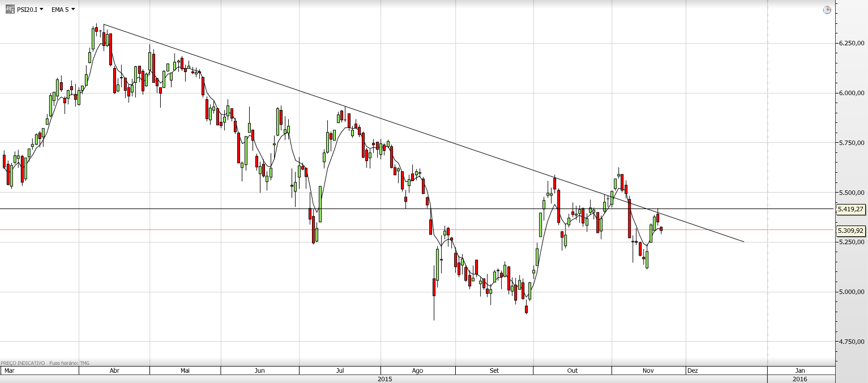Click the 6.000,00 price axis label
The height and width of the screenshot is (383, 868).
[852, 93]
